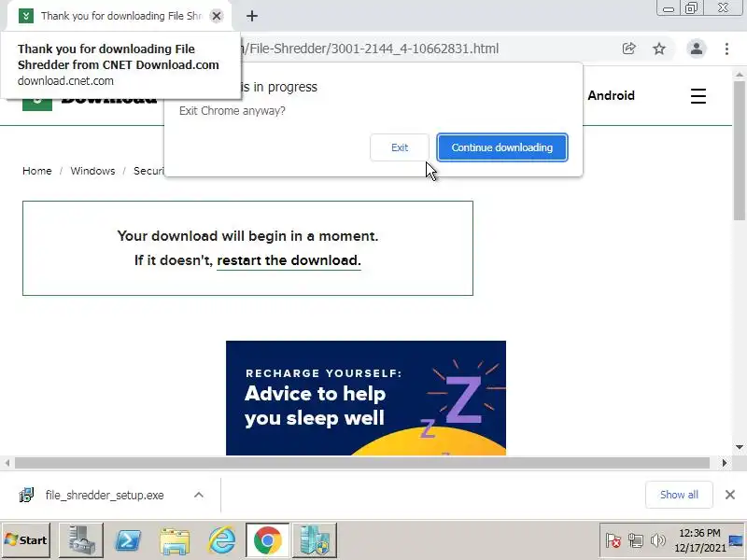Open the sleep advice advertisement
The width and height of the screenshot is (747, 560).
366,398
